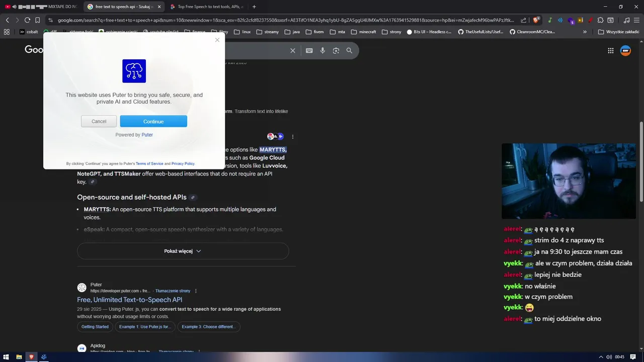Switch to the MIXTAPE YouTube tab

coord(41,7)
